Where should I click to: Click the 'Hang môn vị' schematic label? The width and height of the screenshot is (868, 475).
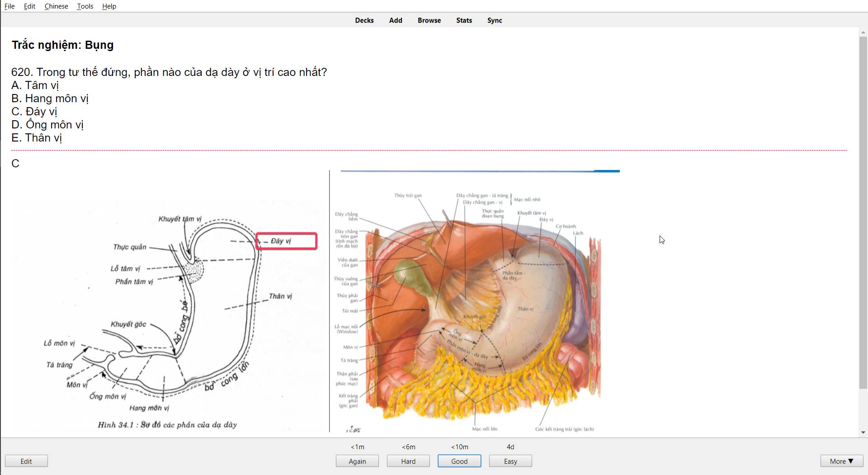coord(149,409)
